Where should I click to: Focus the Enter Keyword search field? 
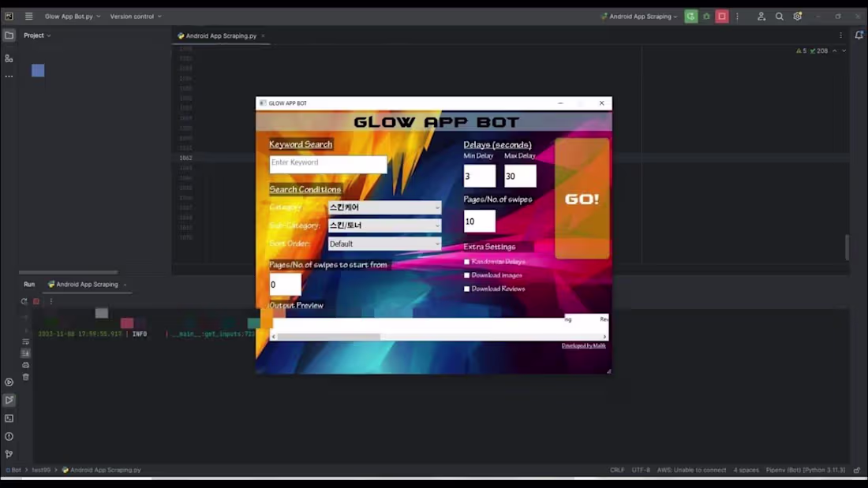[x=328, y=164]
